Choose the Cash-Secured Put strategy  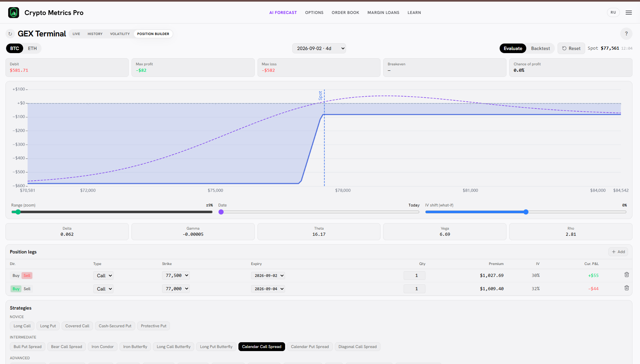[x=115, y=326]
